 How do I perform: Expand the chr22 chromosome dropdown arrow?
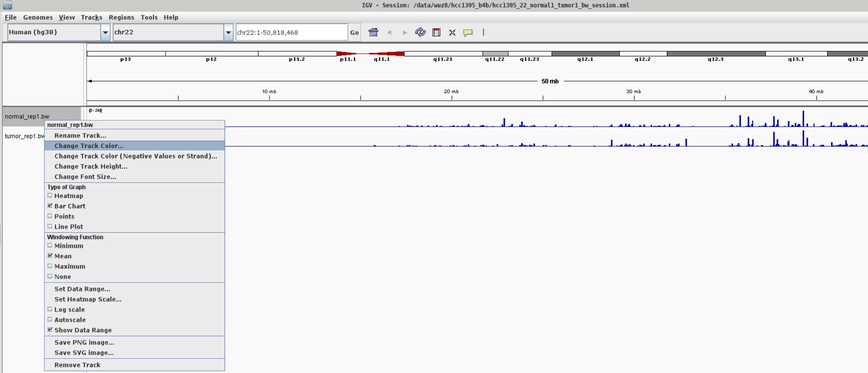(x=228, y=32)
